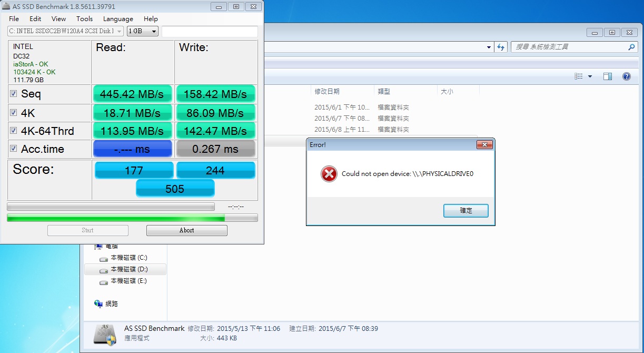Viewport: 644px width, 353px height.
Task: Click the empty text field beside the size dropdown
Action: tap(210, 31)
